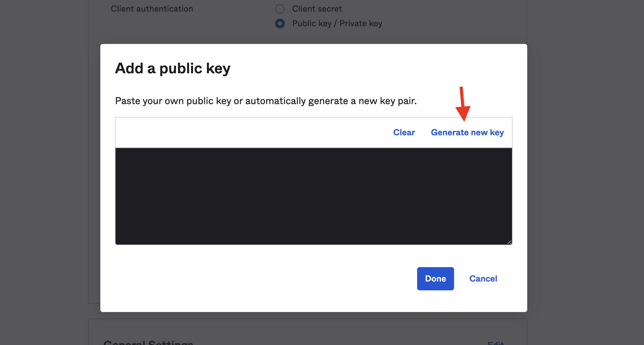Screen dimensions: 644x345
Task: Click dimmed backdrop left of the dialog
Action: click(46, 171)
